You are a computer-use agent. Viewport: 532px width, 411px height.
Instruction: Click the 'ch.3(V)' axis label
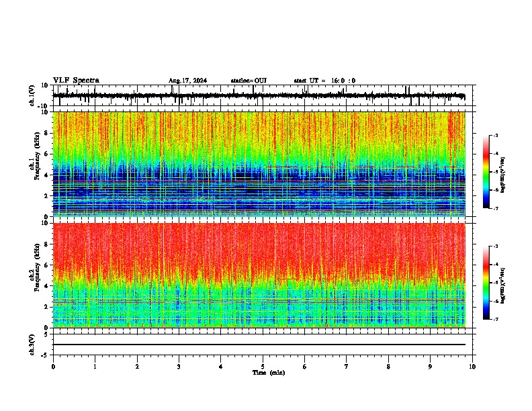point(32,345)
